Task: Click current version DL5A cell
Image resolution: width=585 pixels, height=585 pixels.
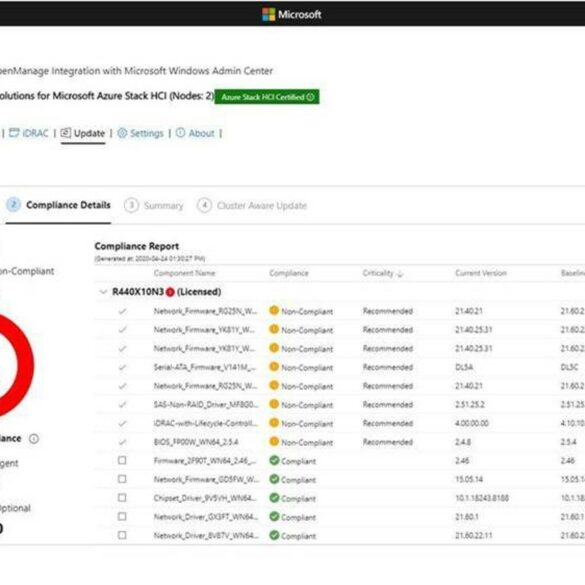Action: click(464, 367)
